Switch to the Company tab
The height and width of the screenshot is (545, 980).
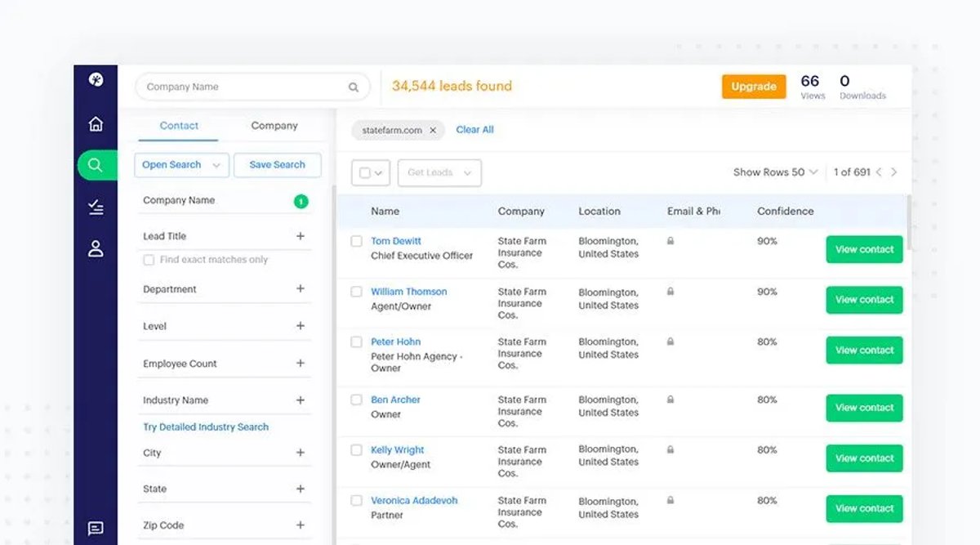click(x=274, y=126)
